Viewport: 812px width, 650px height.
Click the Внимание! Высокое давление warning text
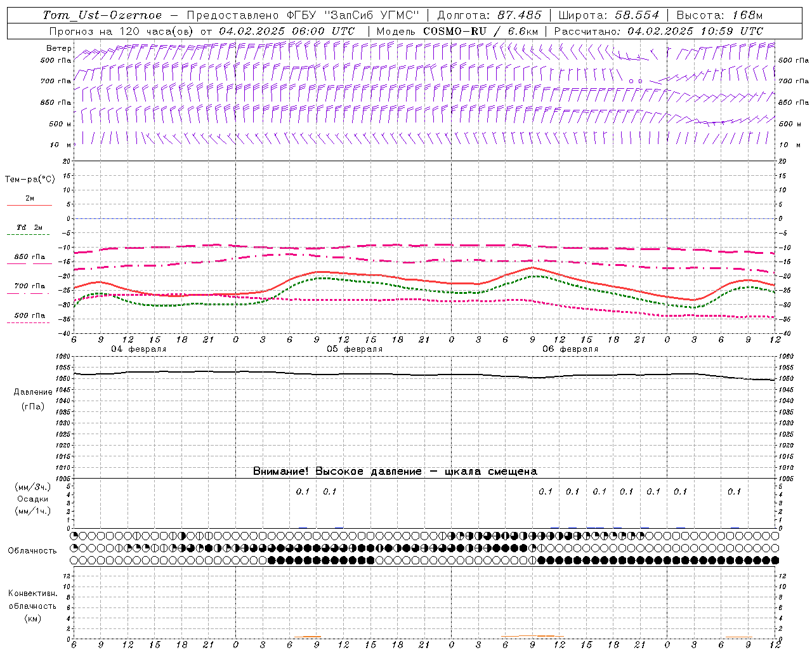coord(395,472)
